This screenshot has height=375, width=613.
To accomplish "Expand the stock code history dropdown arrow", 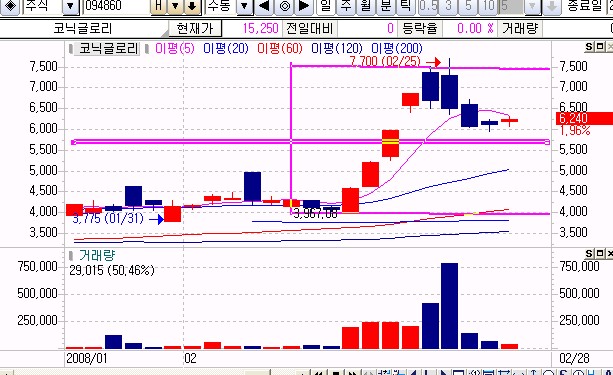I will pos(175,6).
